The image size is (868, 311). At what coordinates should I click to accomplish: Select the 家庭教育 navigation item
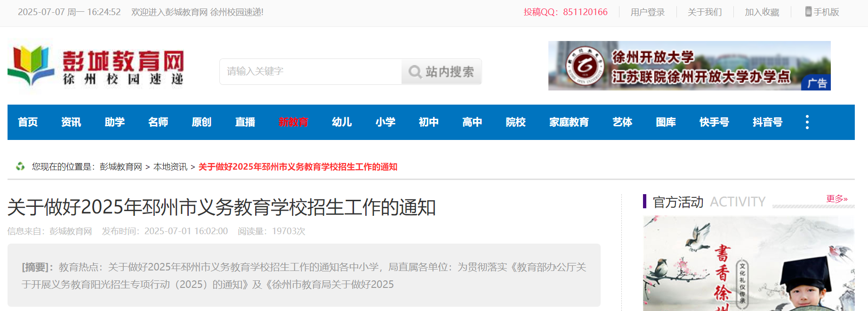click(x=569, y=122)
